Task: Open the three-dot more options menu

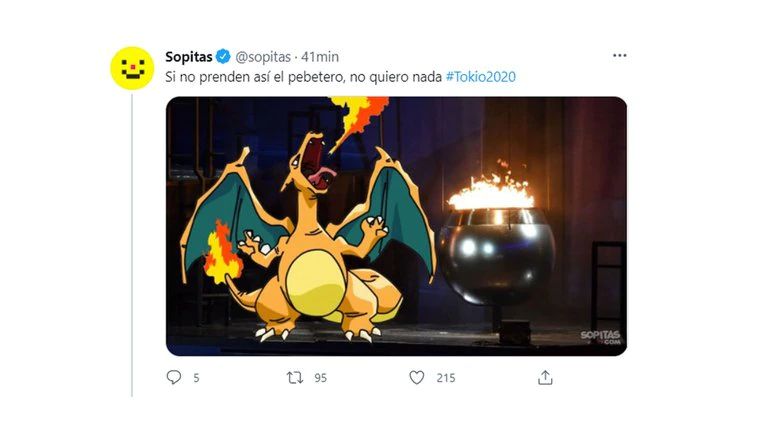Action: pyautogui.click(x=620, y=55)
